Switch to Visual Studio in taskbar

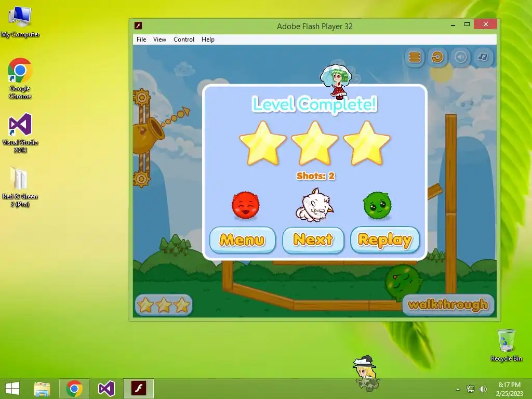coord(106,389)
